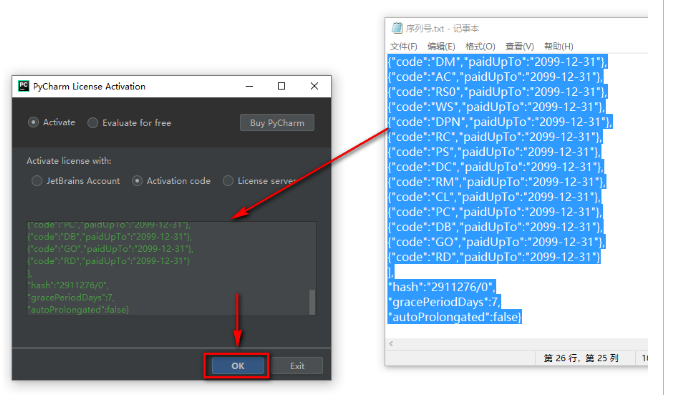Click the 第 26 行, 第 25 列 status bar entry
This screenshot has width=675, height=395.
coord(581,358)
